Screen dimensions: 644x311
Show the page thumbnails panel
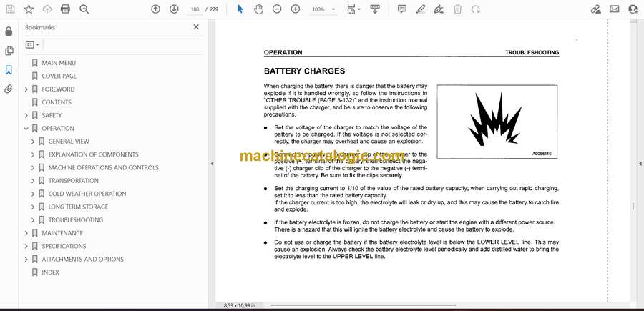point(9,51)
